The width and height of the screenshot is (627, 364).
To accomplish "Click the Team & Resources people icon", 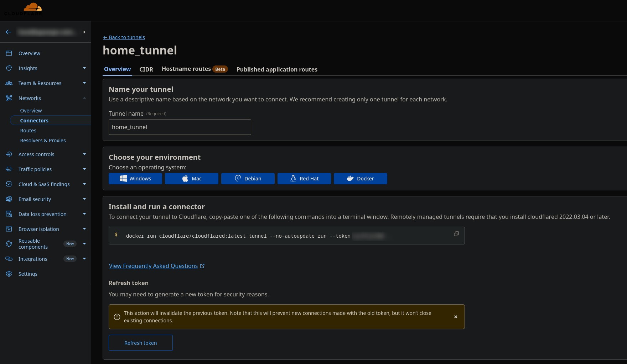I will [9, 83].
